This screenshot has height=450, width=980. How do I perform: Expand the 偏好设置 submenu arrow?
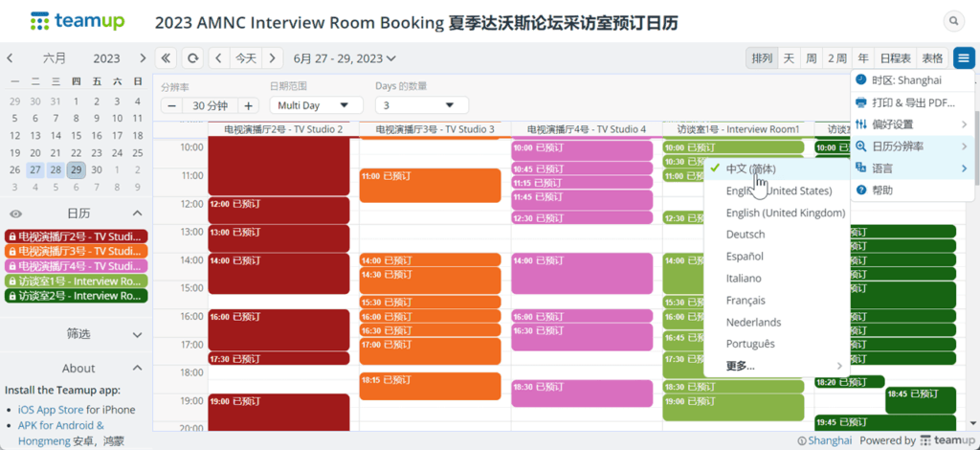click(964, 124)
